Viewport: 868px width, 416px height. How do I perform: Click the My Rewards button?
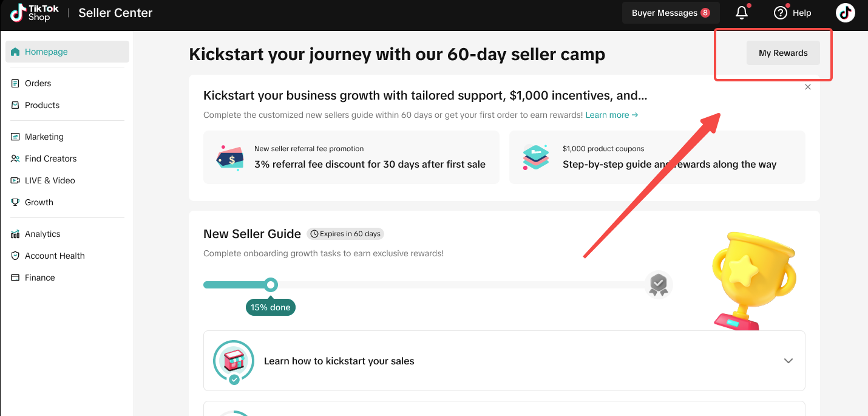[783, 53]
